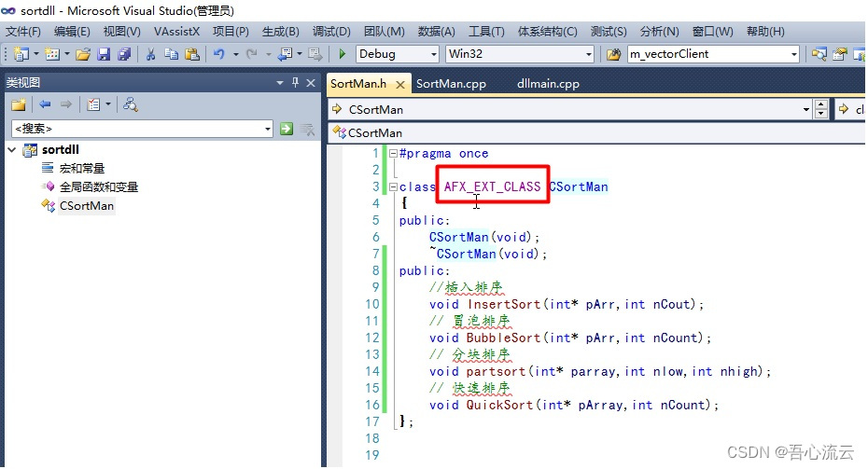Open New Project icon dropdown arrow

pyautogui.click(x=36, y=54)
